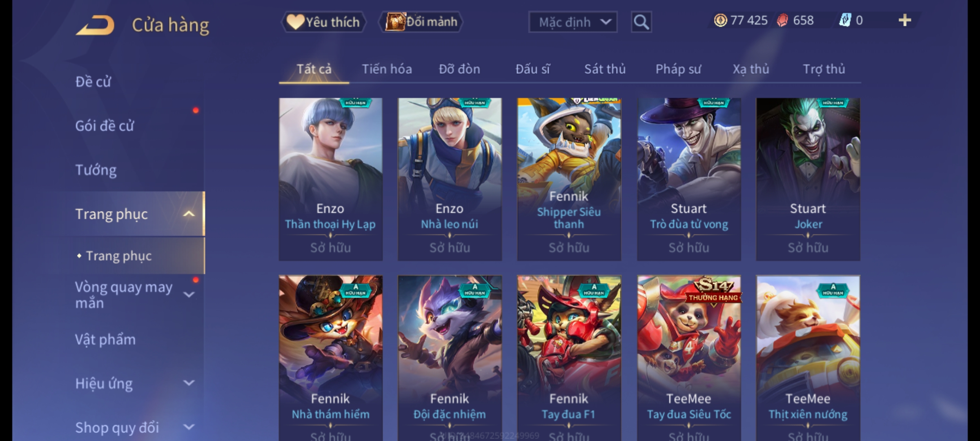Open Gói đề cử in sidebar
This screenshot has height=441, width=980.
[105, 126]
